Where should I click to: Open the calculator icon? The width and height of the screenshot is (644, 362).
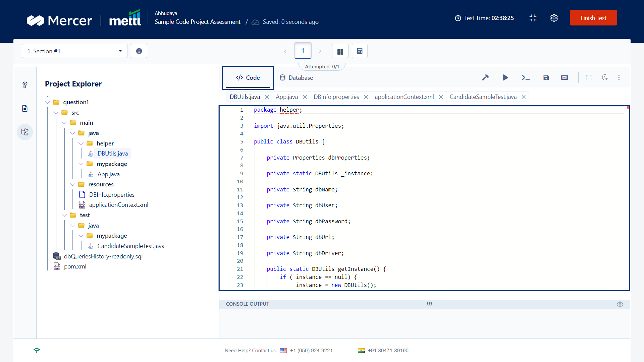coord(360,51)
